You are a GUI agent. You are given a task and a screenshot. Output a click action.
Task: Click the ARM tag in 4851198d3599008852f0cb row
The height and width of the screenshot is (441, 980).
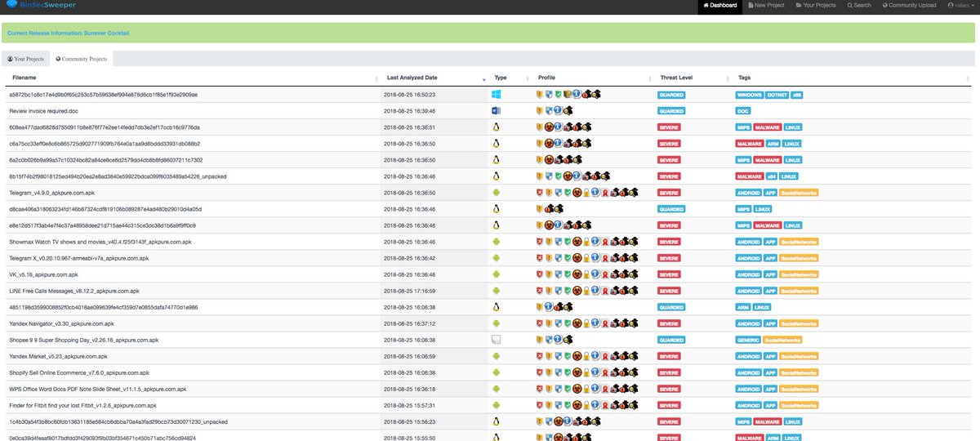(x=743, y=307)
